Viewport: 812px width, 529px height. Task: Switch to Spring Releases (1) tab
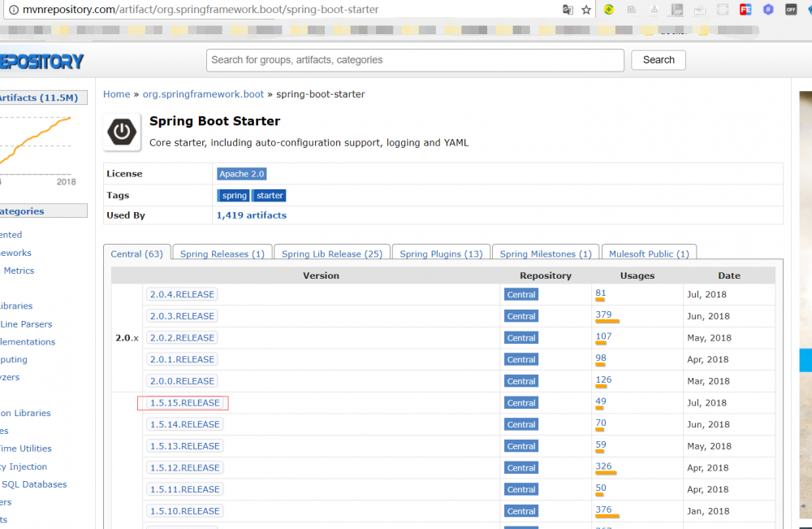(x=222, y=254)
